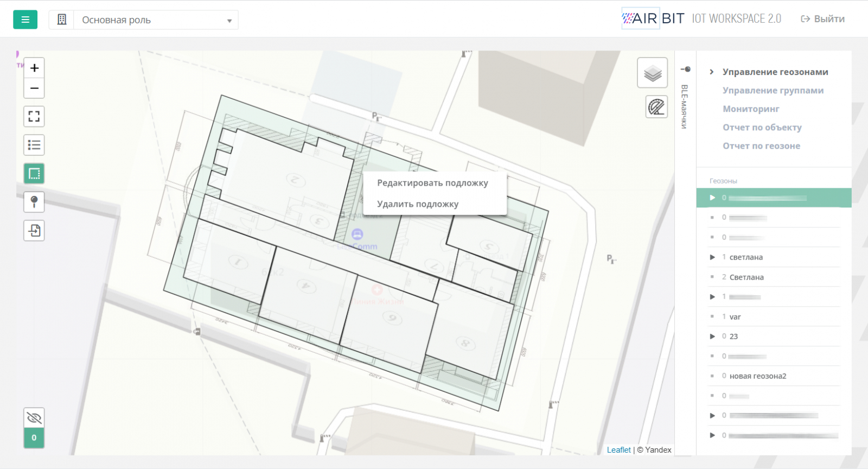
Task: Open "Отчет по геозоне"
Action: click(761, 145)
